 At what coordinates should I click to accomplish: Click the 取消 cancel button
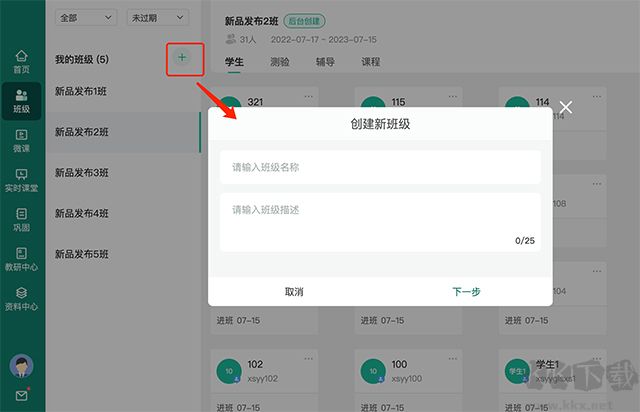(294, 292)
